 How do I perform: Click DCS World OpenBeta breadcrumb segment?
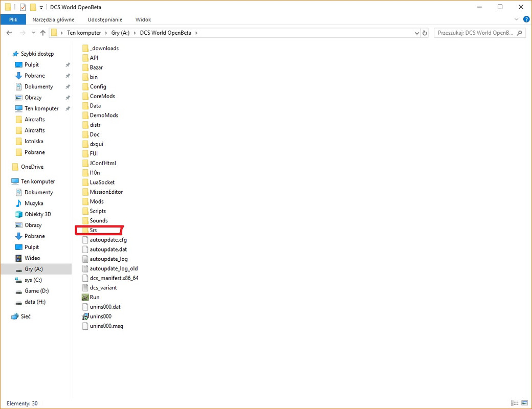point(166,33)
